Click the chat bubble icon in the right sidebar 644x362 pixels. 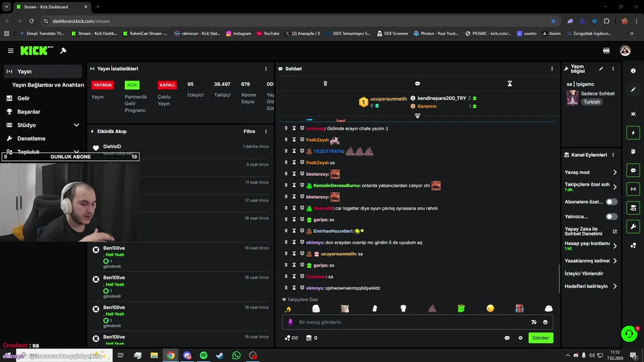pyautogui.click(x=633, y=170)
